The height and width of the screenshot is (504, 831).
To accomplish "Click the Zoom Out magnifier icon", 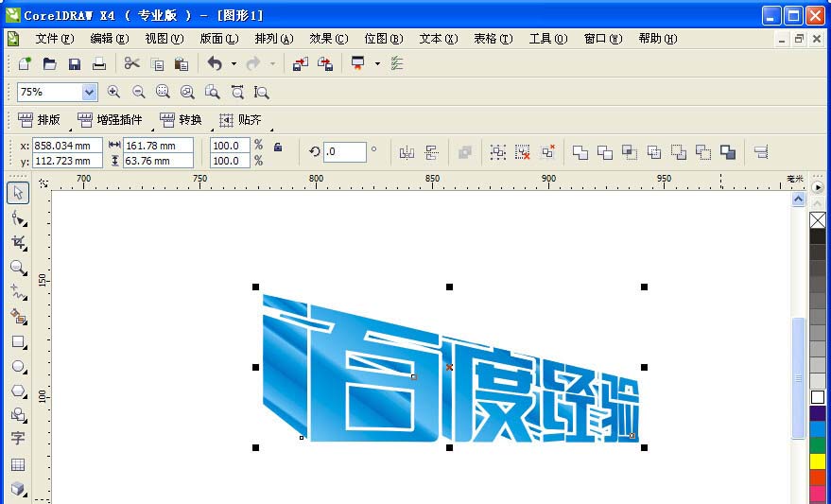I will pos(138,93).
